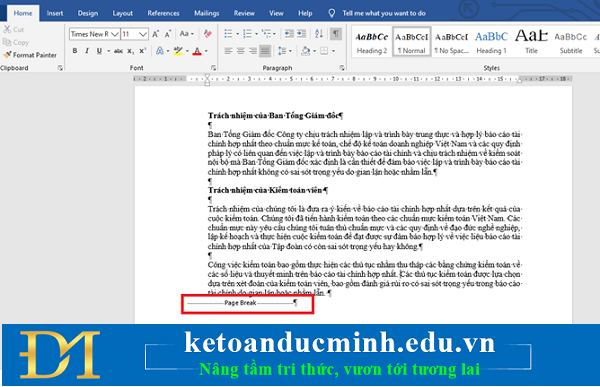Apply the yellow text highlight color
Screen dimensions: 600x387
[178, 51]
